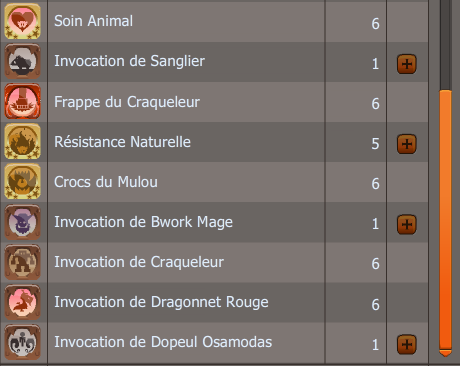Select the Crocs du Mulou row label
The height and width of the screenshot is (366, 460).
106,182
